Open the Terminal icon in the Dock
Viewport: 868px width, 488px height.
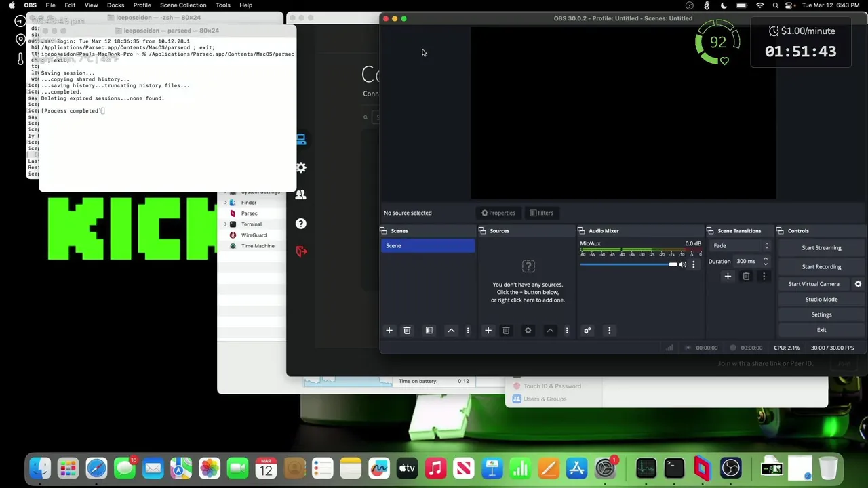pos(674,468)
